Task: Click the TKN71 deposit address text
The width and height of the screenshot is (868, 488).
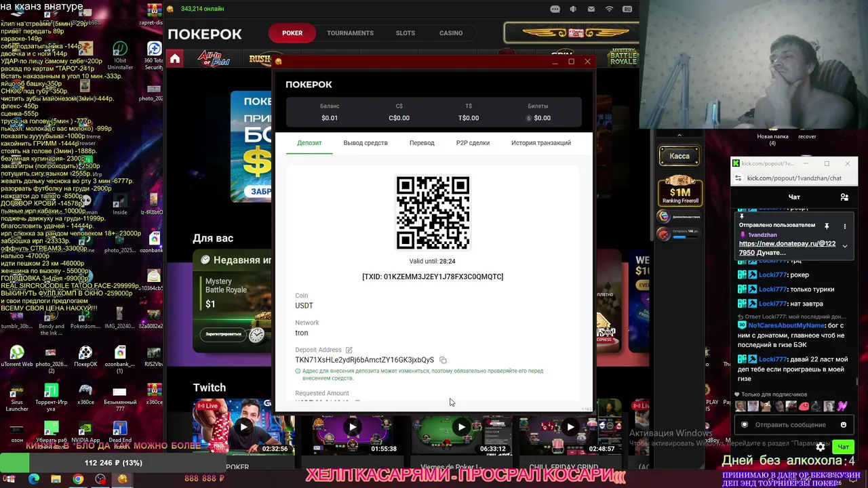Action: click(364, 360)
